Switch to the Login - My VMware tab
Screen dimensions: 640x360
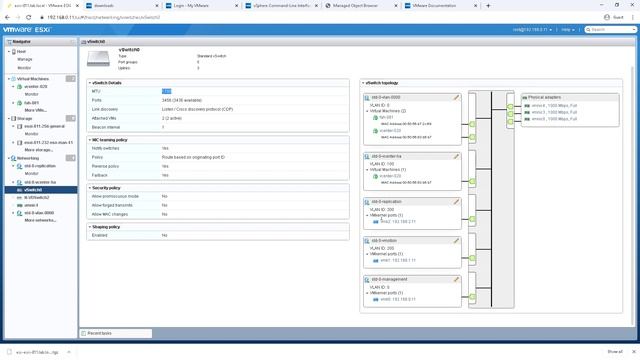[202, 6]
